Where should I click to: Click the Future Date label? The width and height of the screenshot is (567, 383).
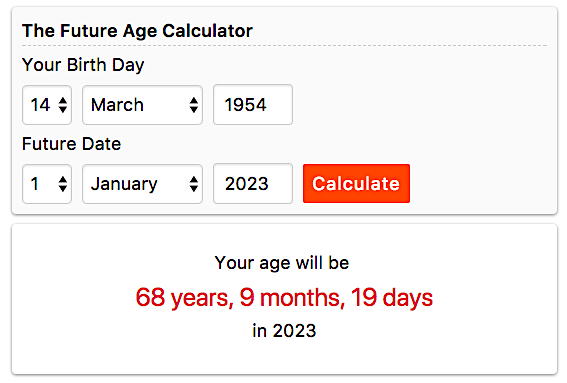click(72, 144)
